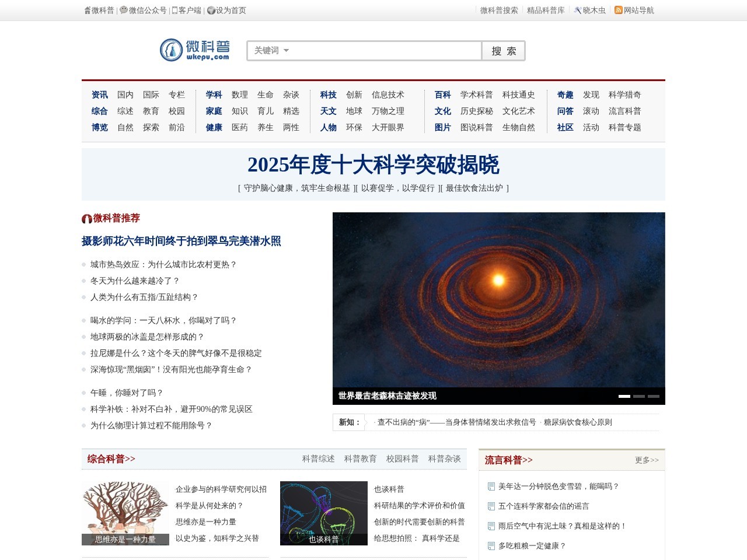
Task: Open 城市热岛效应 article link
Action: [163, 264]
